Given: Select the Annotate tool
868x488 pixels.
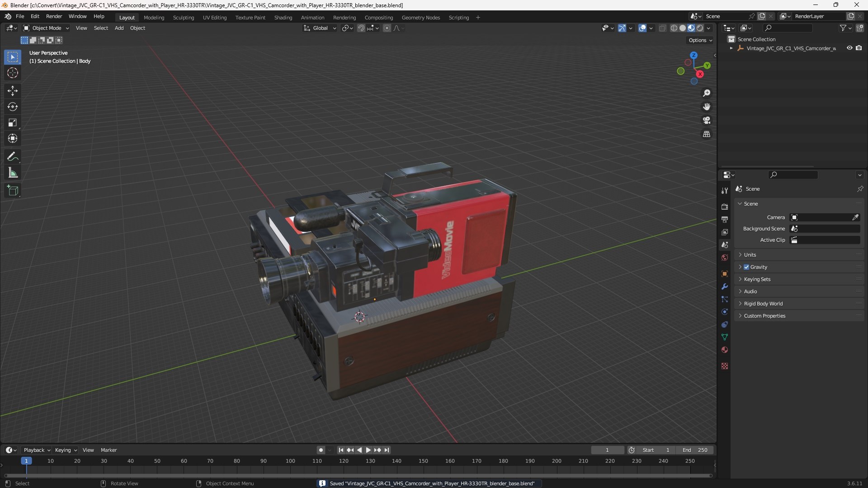Looking at the screenshot, I should coord(13,157).
